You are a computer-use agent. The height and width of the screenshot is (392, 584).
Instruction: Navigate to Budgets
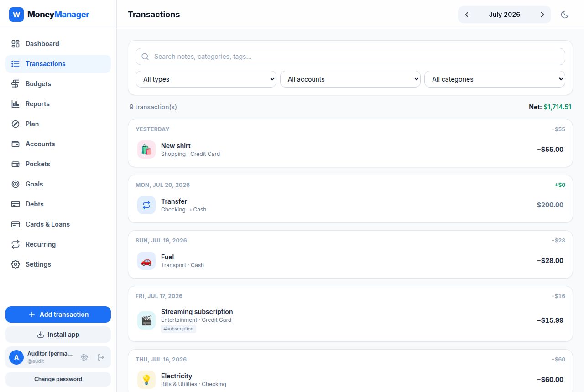point(58,84)
